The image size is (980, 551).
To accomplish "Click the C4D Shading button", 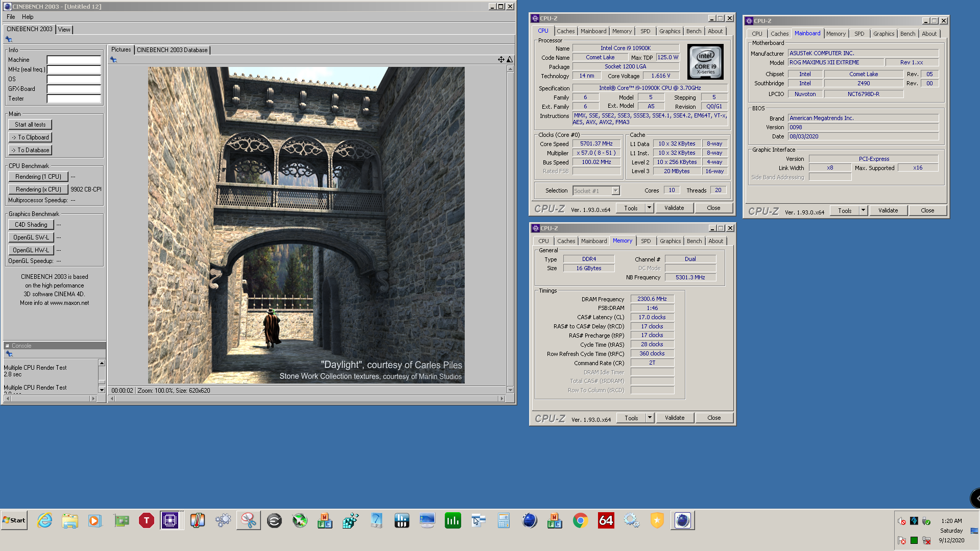I will click(x=31, y=225).
